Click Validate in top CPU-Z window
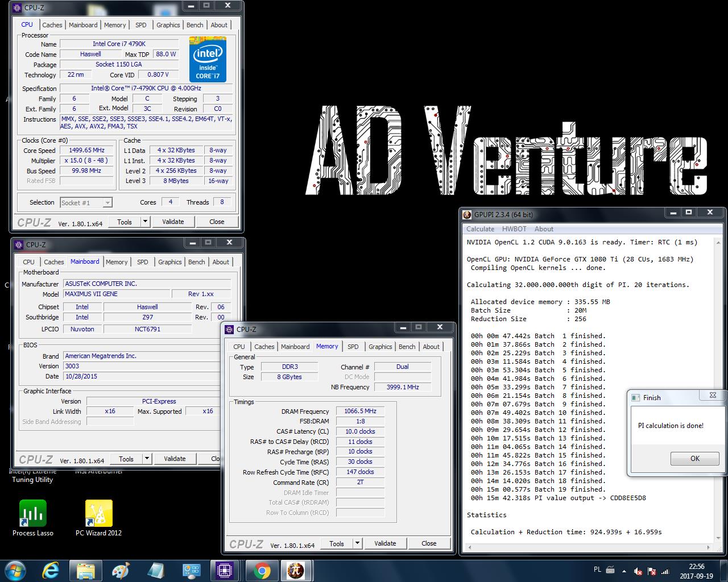Image resolution: width=728 pixels, height=582 pixels. [x=173, y=222]
